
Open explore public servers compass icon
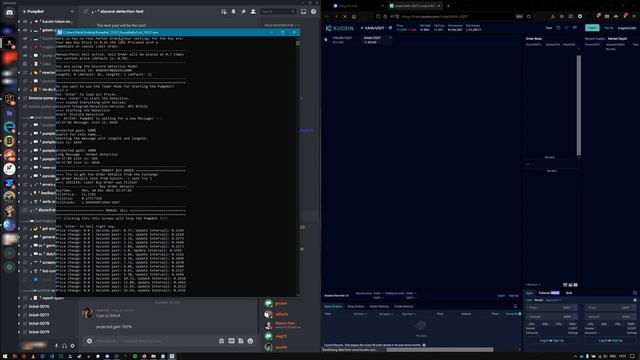(x=9, y=267)
